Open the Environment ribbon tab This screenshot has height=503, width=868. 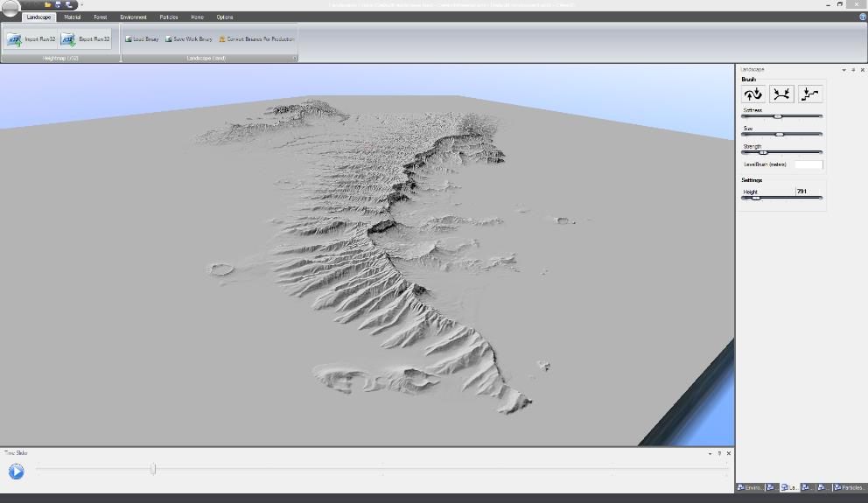tap(133, 17)
